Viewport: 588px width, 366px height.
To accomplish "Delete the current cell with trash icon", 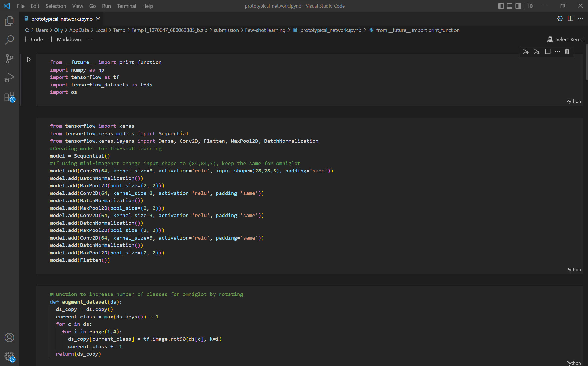I will [567, 51].
